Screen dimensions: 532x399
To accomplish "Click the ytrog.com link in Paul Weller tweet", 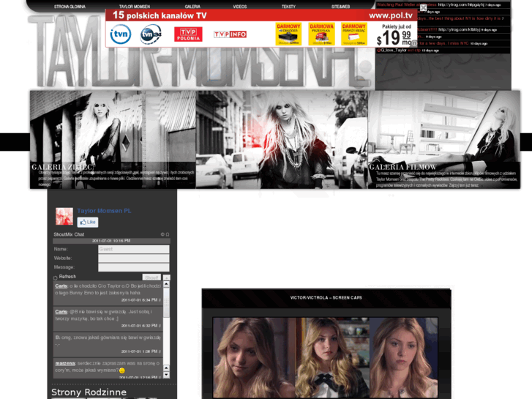I will point(461,4).
